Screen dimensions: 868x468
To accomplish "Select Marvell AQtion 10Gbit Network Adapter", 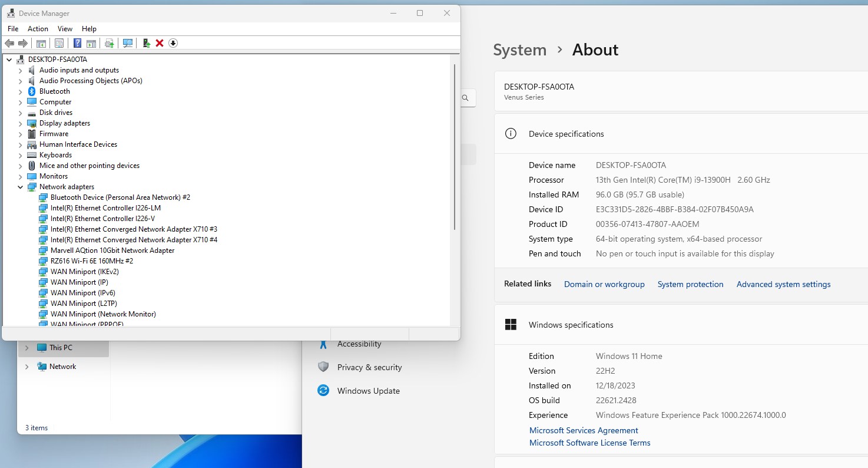I will [112, 251].
